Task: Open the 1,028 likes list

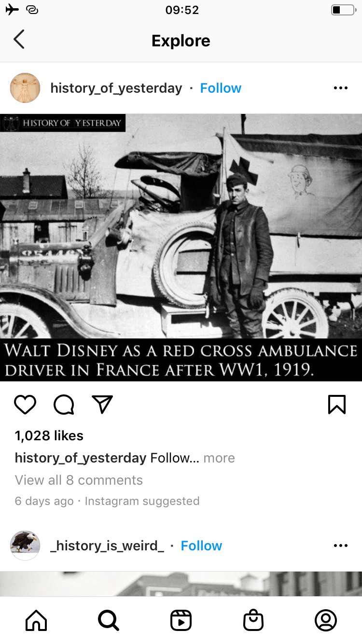Action: click(x=49, y=435)
